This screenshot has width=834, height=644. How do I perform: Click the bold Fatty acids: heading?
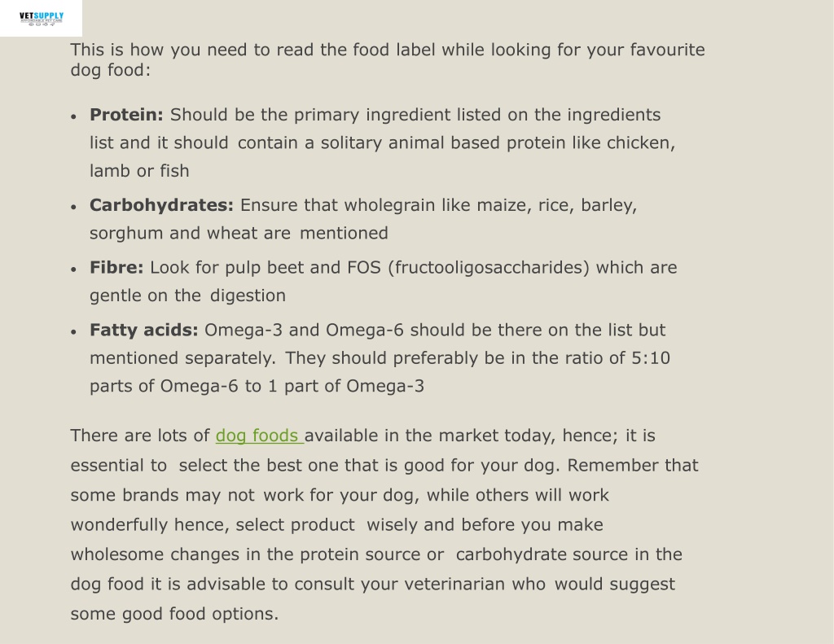[143, 331]
